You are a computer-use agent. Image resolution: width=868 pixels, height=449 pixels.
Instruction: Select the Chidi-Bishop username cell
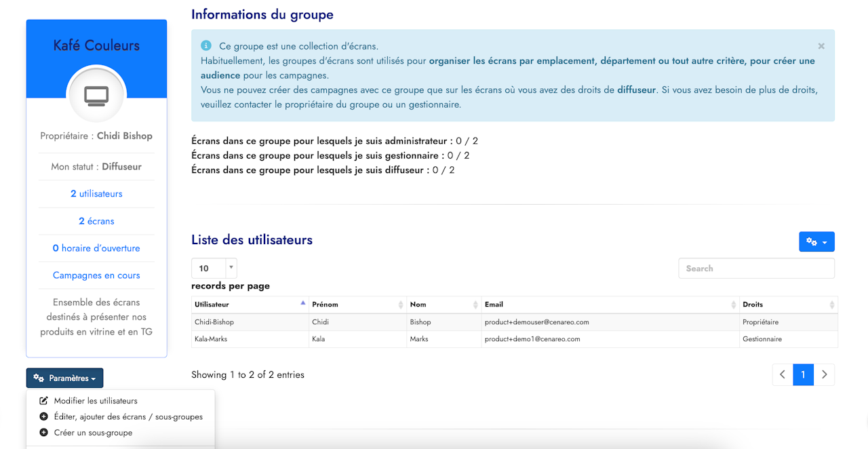tap(250, 322)
